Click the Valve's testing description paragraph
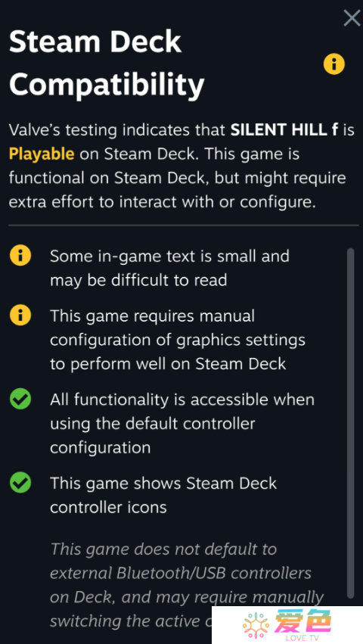This screenshot has width=363, height=644. pos(181,166)
